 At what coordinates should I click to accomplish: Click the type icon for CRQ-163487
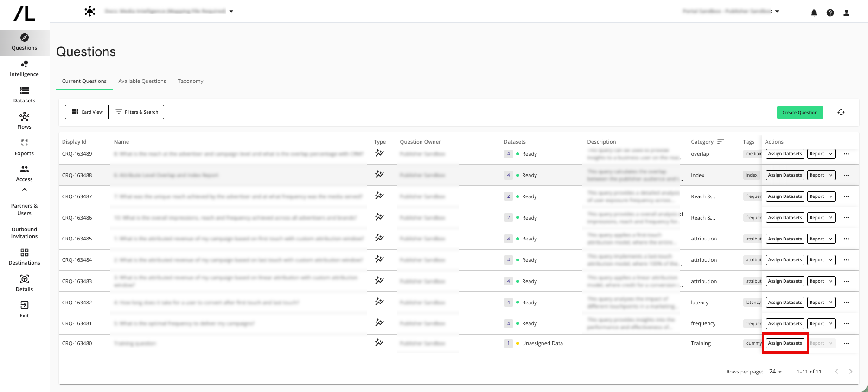379,196
